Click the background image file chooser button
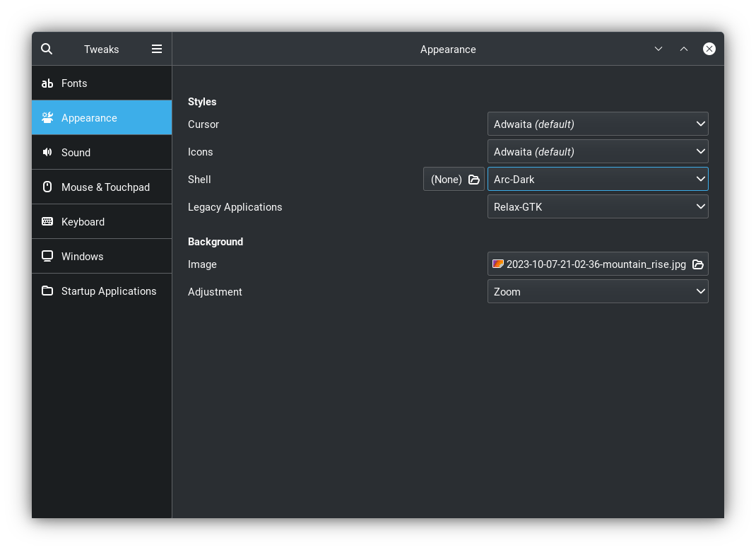 tap(598, 264)
